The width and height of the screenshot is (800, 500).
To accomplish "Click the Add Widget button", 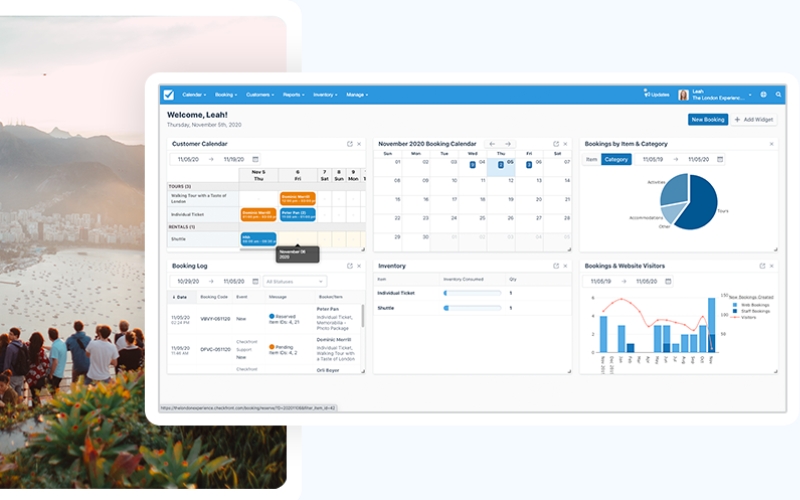I will (x=753, y=119).
